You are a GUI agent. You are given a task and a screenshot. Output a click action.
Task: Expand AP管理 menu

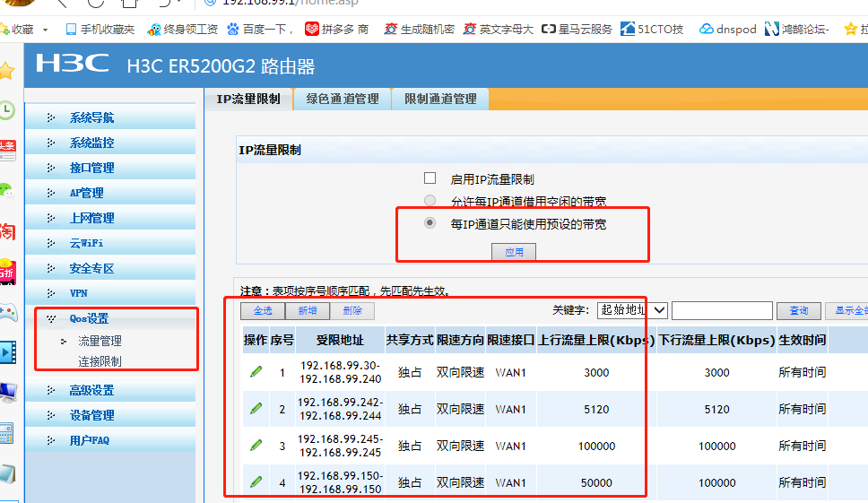pos(110,193)
